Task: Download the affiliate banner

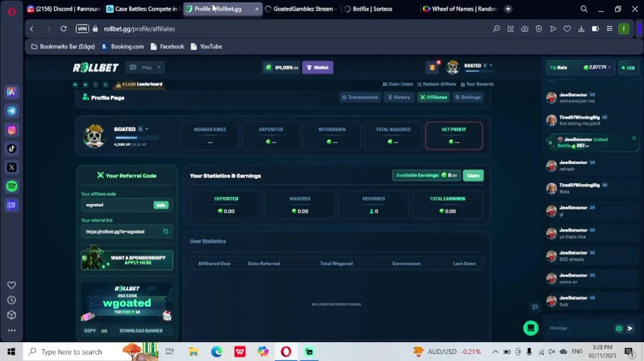Action: click(x=141, y=330)
